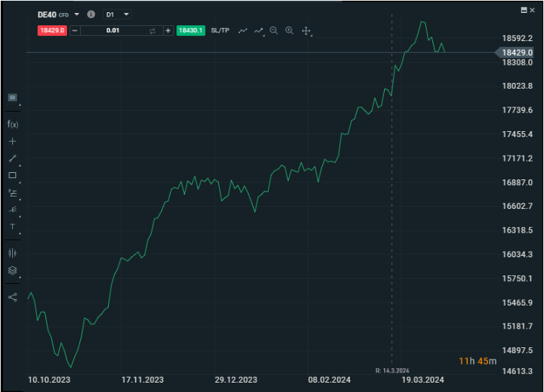Click the 18592.2 price axis label

coord(517,38)
